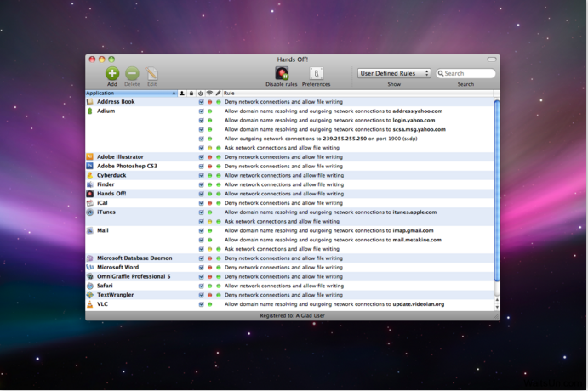The height and width of the screenshot is (391, 588).
Task: Click Mail's Ask network connections rule
Action: (282, 249)
